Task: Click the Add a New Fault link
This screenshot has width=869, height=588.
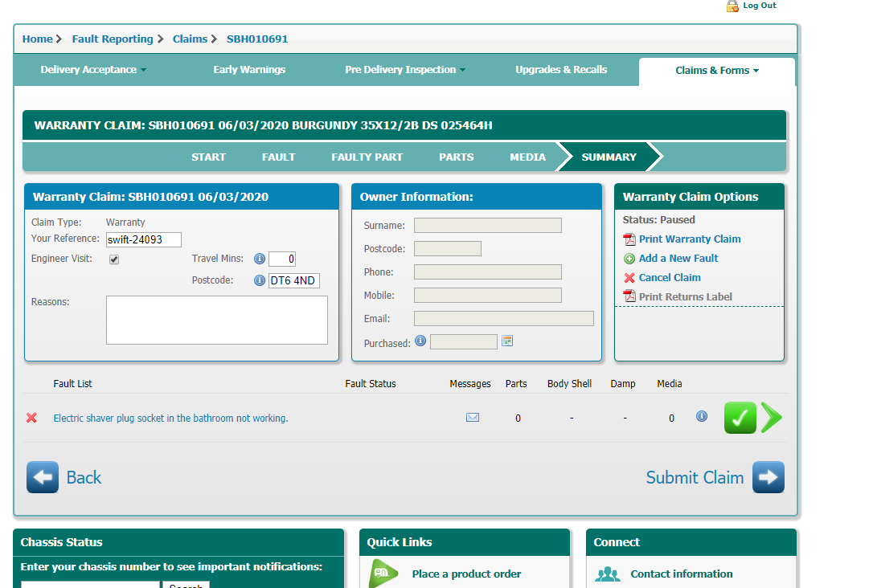Action: (x=678, y=258)
